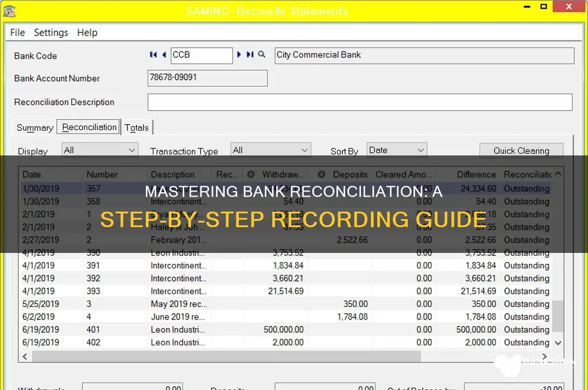Viewport: 588px width, 390px height.
Task: Click the 2,000.00 difference cell
Action: (467, 342)
